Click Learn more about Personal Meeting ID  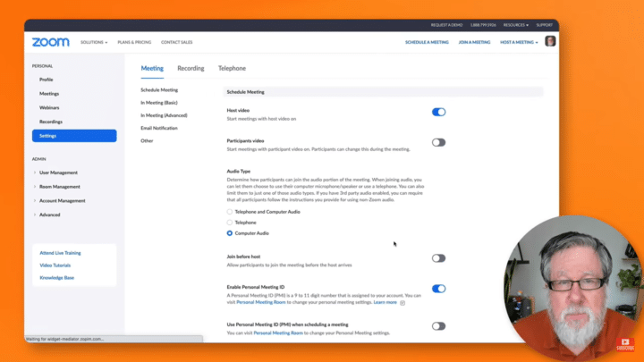[385, 302]
